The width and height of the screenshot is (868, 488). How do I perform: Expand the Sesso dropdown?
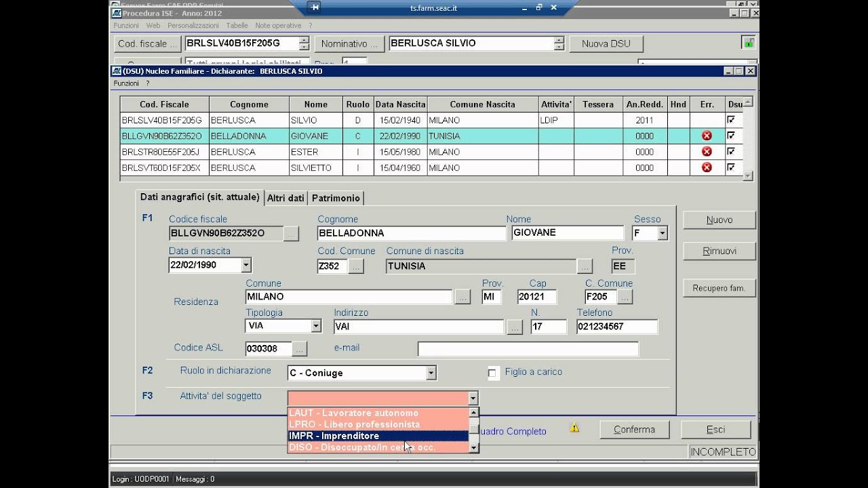(663, 233)
